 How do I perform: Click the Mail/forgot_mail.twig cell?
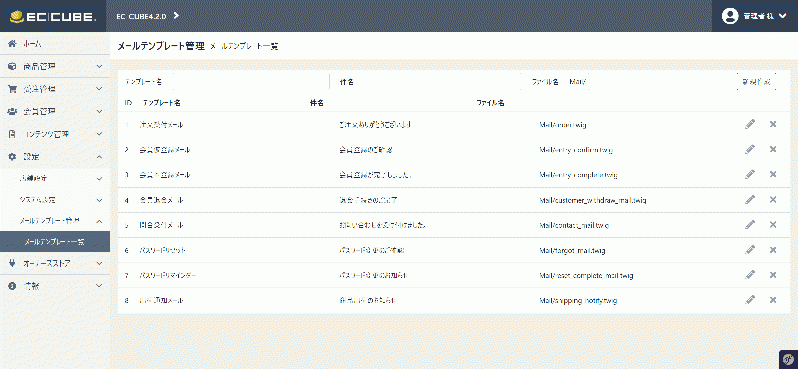572,250
